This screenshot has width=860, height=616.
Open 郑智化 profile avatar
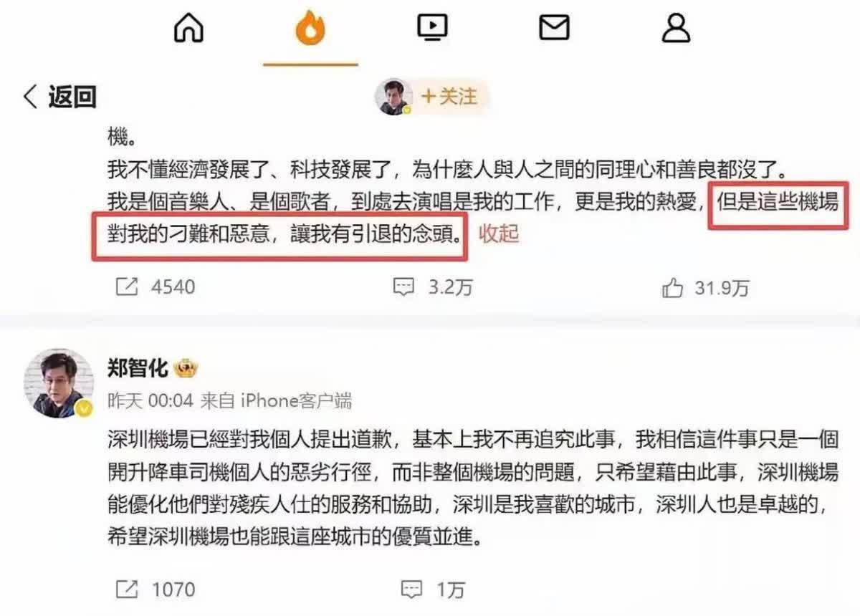tap(59, 383)
